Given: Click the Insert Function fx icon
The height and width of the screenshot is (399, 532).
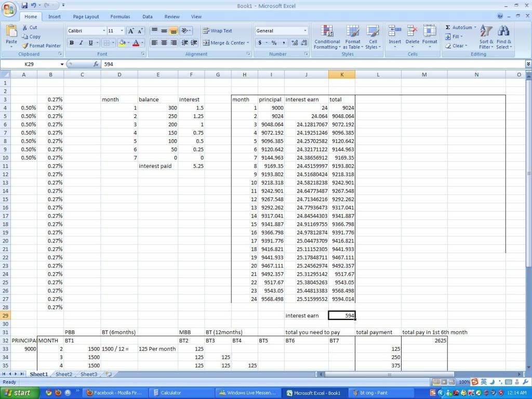Looking at the screenshot, I should point(96,64).
